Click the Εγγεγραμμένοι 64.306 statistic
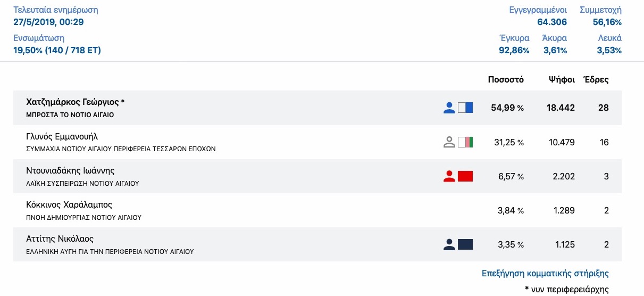The width and height of the screenshot is (644, 296). [x=538, y=16]
